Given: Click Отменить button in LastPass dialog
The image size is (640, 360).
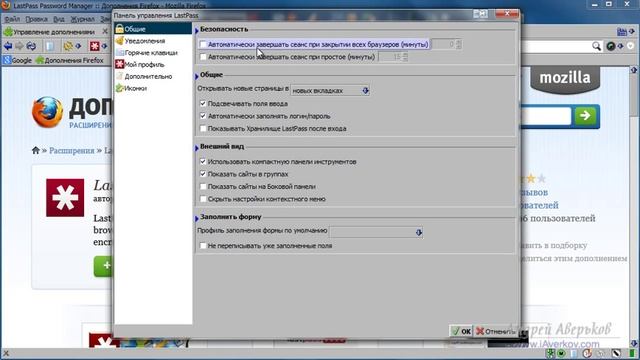Looking at the screenshot, I should point(496,331).
